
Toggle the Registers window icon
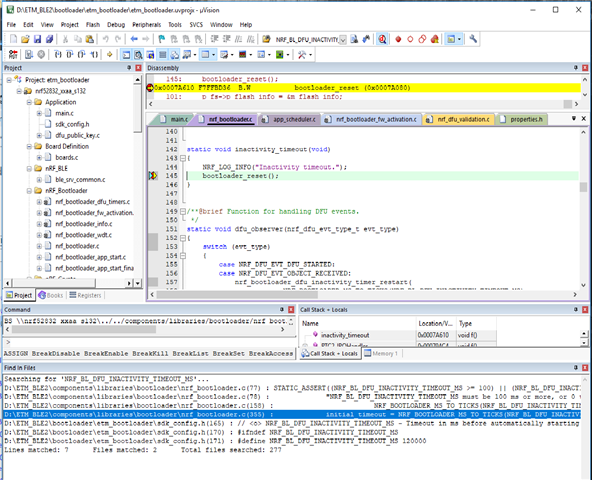pos(162,55)
